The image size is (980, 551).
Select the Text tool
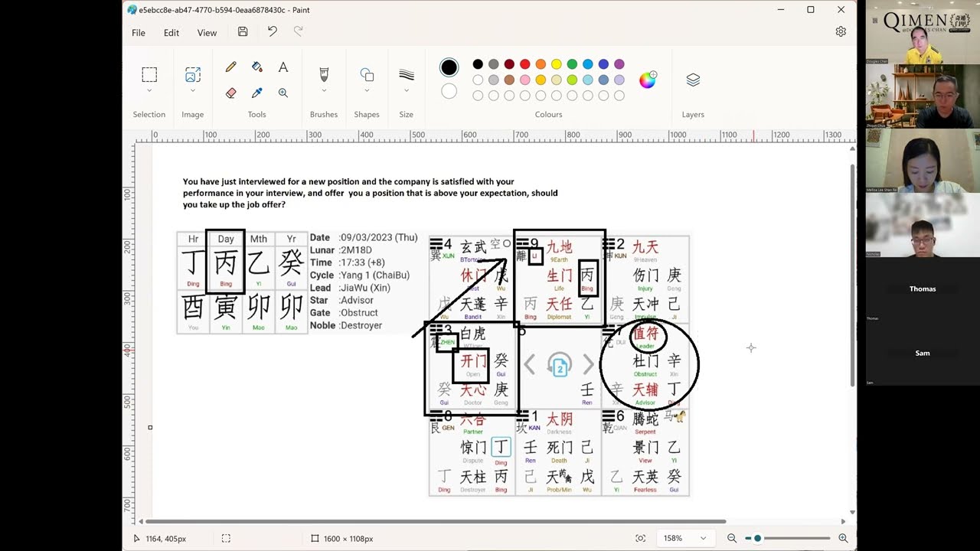coord(283,67)
